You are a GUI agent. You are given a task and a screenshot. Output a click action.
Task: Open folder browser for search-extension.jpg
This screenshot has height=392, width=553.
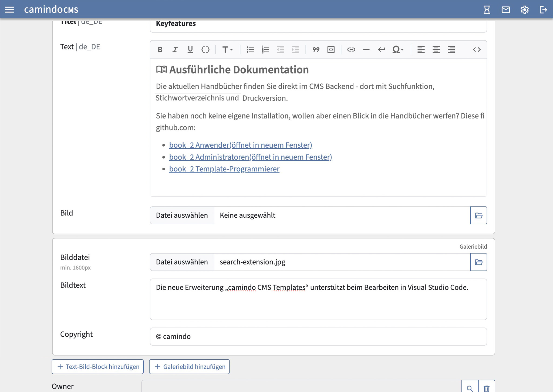coord(478,262)
